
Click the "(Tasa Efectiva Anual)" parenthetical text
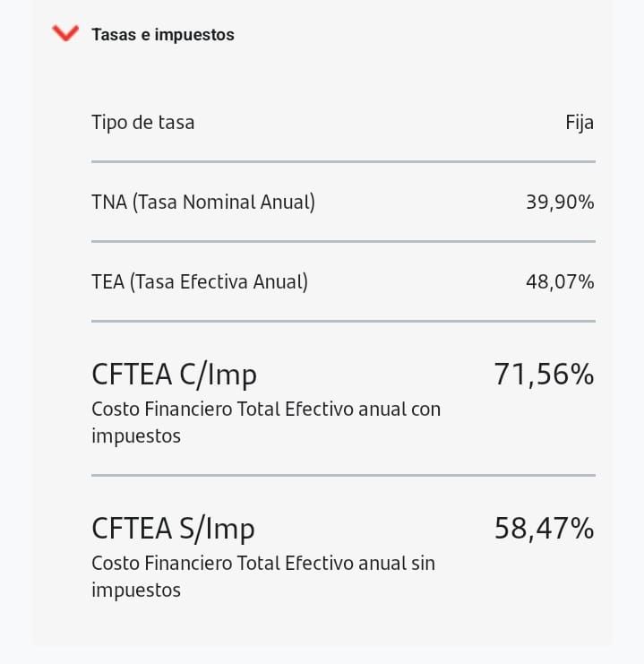219,282
